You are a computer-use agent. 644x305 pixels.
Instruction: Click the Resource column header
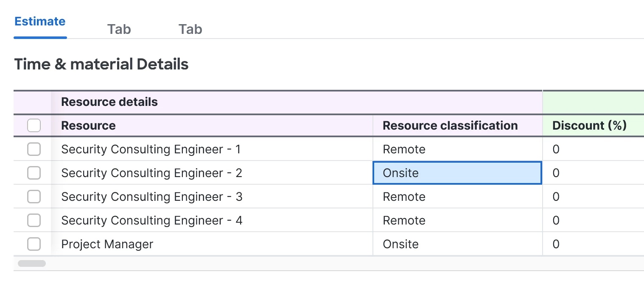point(88,125)
